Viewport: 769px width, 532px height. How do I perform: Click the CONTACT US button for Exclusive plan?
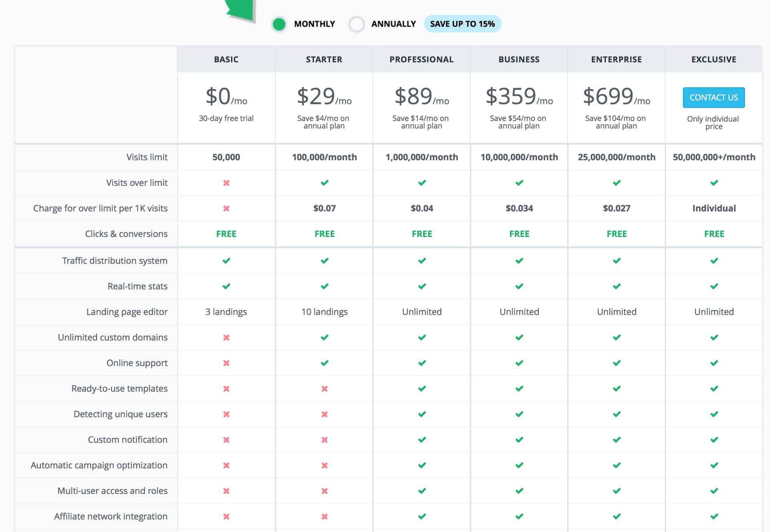point(713,97)
